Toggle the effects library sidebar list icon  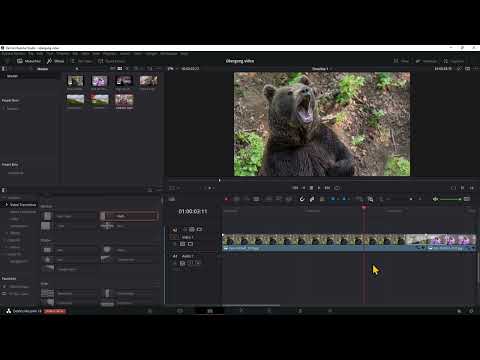click(x=4, y=190)
